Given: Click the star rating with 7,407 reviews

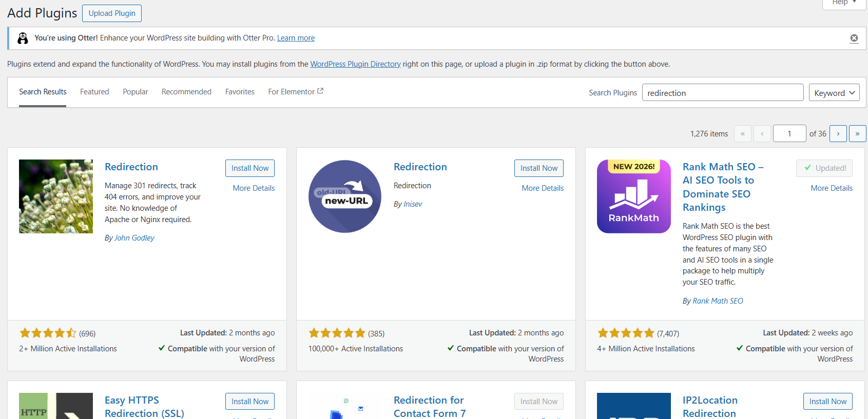Looking at the screenshot, I should point(626,333).
